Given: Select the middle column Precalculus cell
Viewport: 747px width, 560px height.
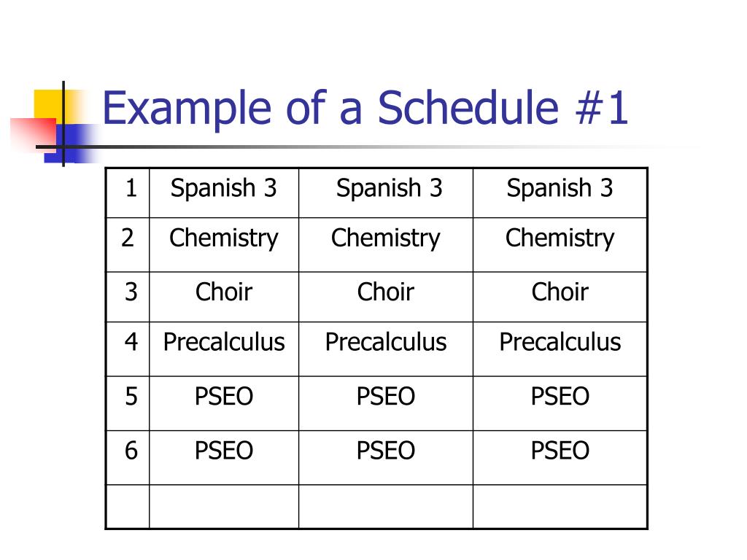Looking at the screenshot, I should [386, 349].
